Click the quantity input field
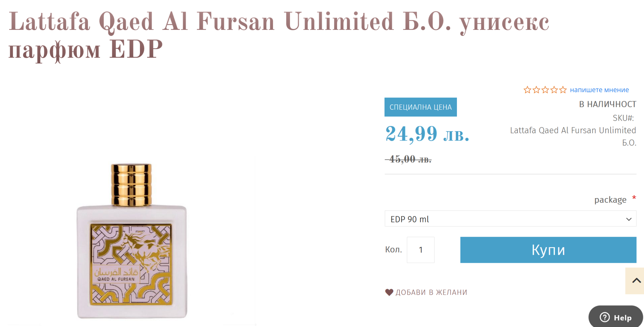The width and height of the screenshot is (644, 327). (420, 250)
